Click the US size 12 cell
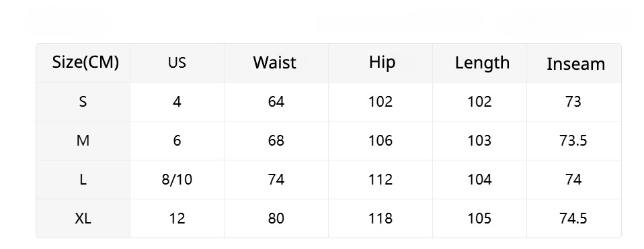The image size is (644, 249). click(177, 219)
